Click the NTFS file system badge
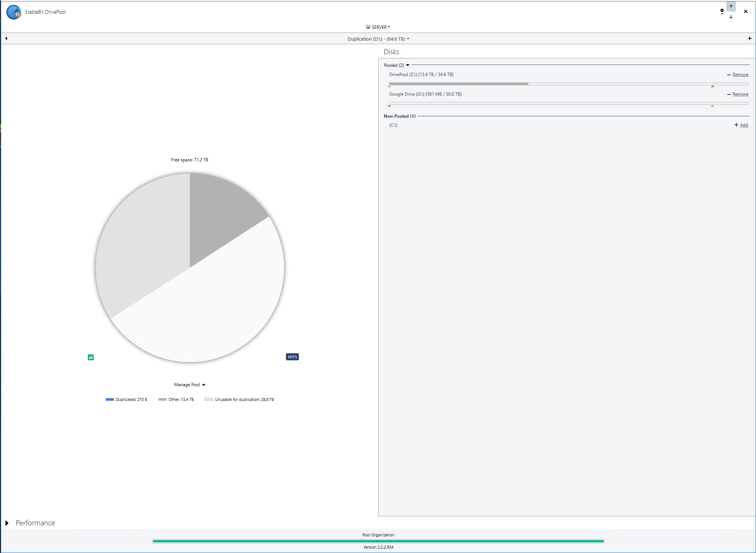Viewport: 756px width, 553px height. pos(292,357)
